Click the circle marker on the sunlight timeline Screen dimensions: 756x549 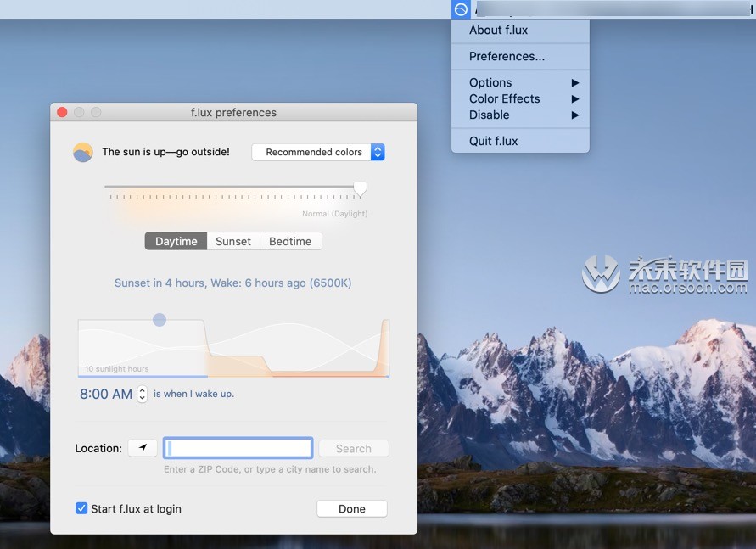click(160, 320)
